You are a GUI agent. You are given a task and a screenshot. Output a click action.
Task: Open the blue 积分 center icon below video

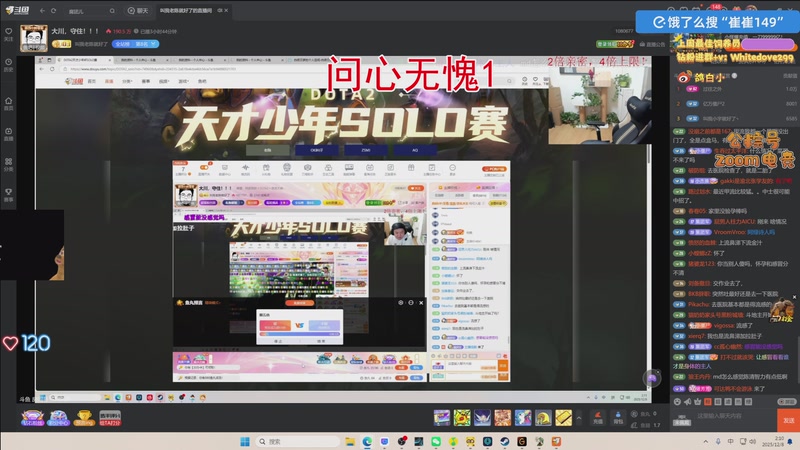[58, 418]
